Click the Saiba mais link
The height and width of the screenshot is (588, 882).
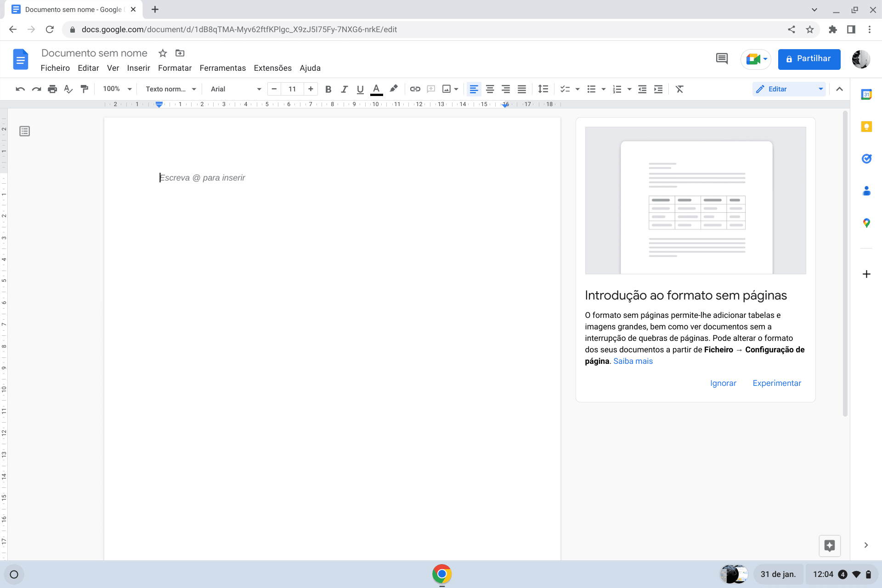tap(633, 361)
